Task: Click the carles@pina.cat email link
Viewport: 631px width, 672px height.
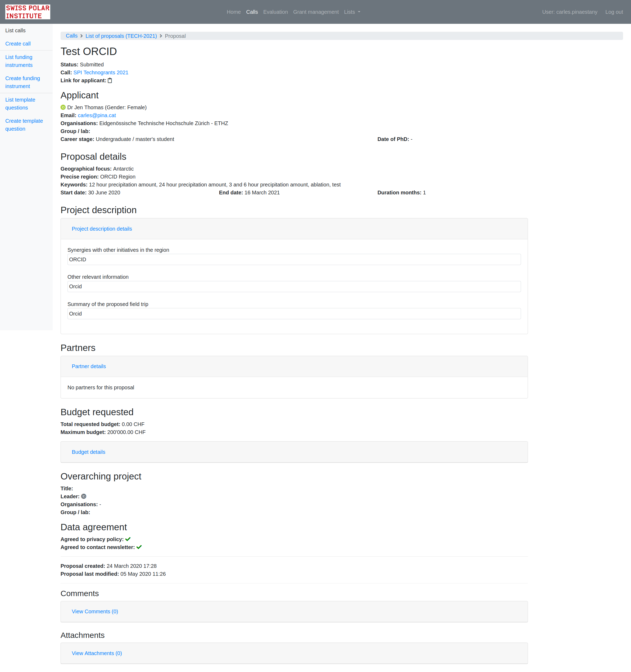Action: [x=97, y=115]
